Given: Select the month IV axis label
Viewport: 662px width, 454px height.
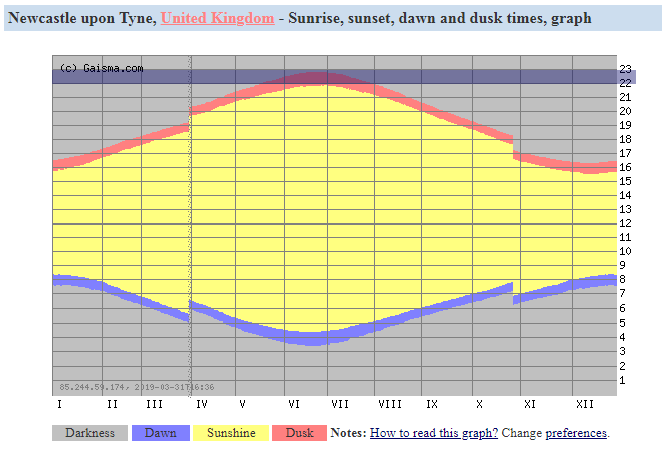Looking at the screenshot, I should click(x=201, y=404).
